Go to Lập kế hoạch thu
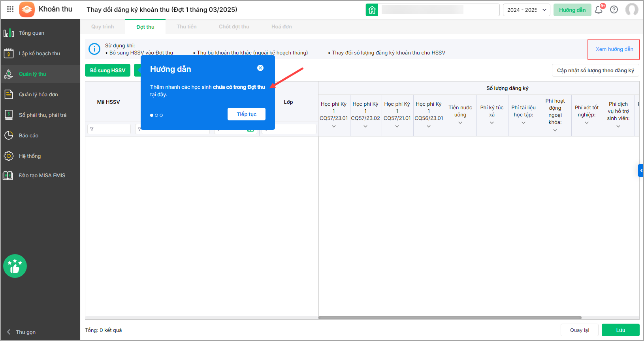Viewport: 644px width, 341px height. [40, 54]
